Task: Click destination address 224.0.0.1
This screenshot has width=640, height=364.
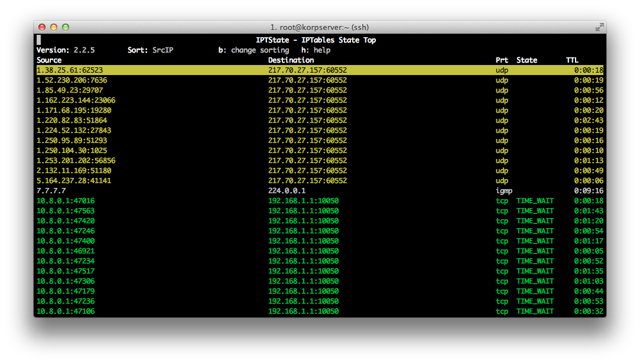Action: (x=287, y=191)
